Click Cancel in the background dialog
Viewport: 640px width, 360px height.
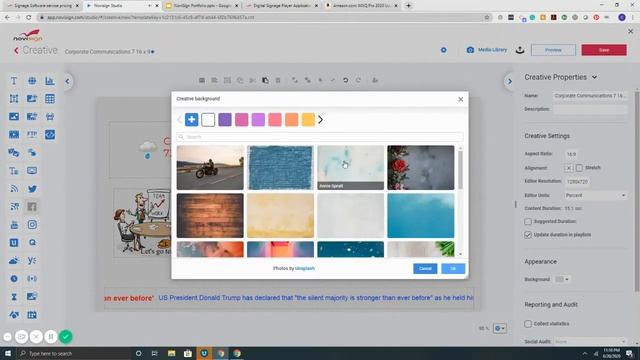[425, 268]
